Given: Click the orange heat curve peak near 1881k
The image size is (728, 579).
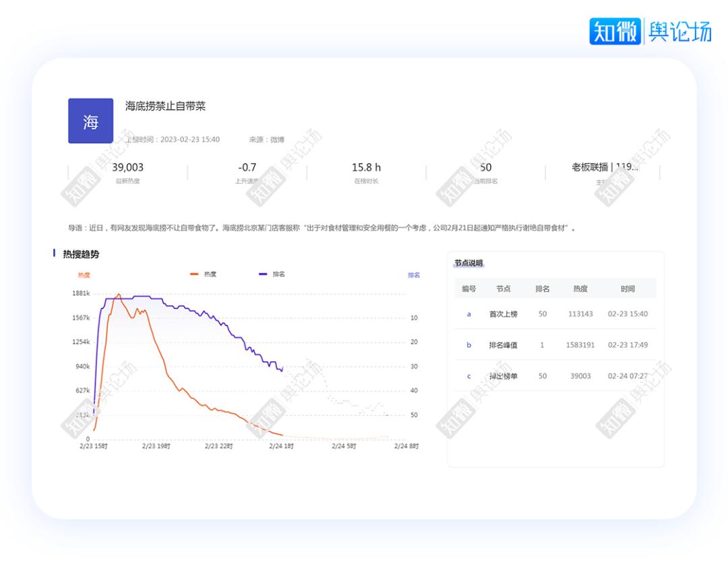Looking at the screenshot, I should [119, 295].
